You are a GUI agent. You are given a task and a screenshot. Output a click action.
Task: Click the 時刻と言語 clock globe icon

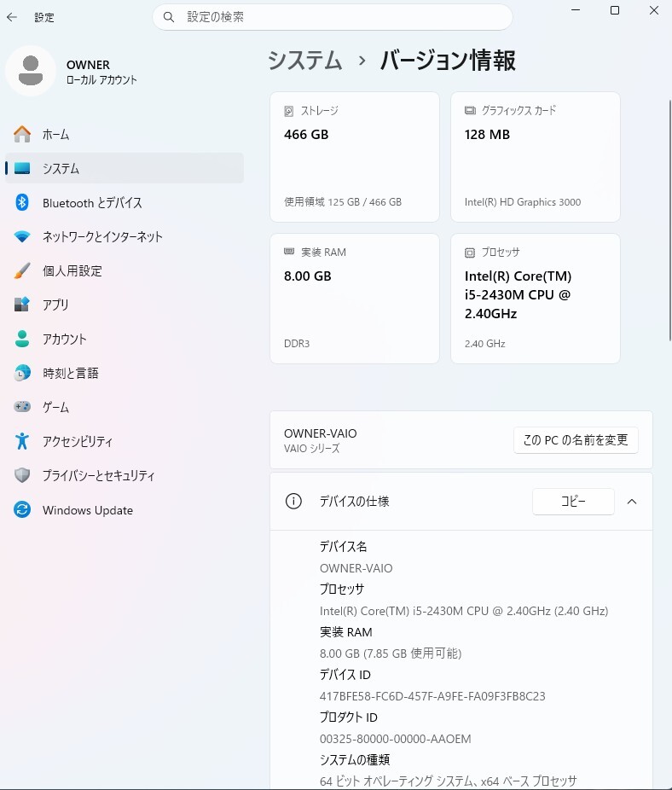point(22,373)
